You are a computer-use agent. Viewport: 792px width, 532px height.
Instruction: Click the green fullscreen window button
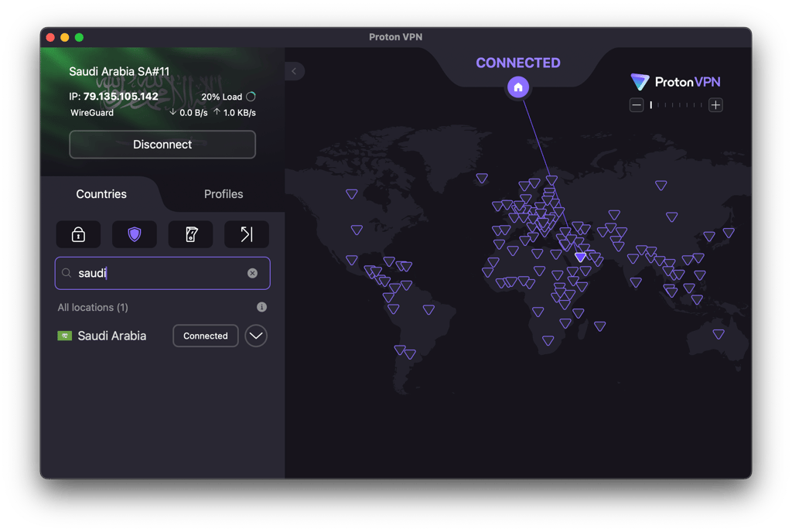tap(80, 37)
